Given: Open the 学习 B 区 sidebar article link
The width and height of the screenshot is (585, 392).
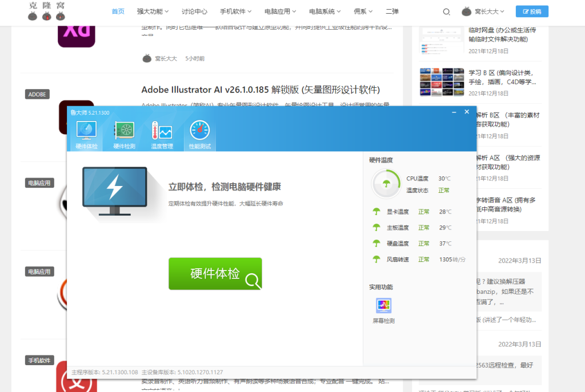Looking at the screenshot, I should [x=502, y=77].
